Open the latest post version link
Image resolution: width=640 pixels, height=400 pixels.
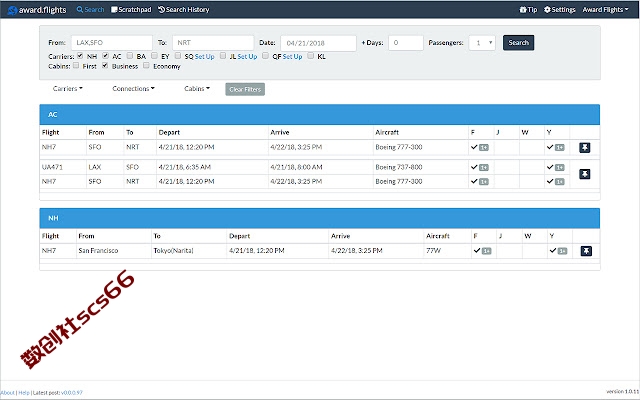coord(72,393)
